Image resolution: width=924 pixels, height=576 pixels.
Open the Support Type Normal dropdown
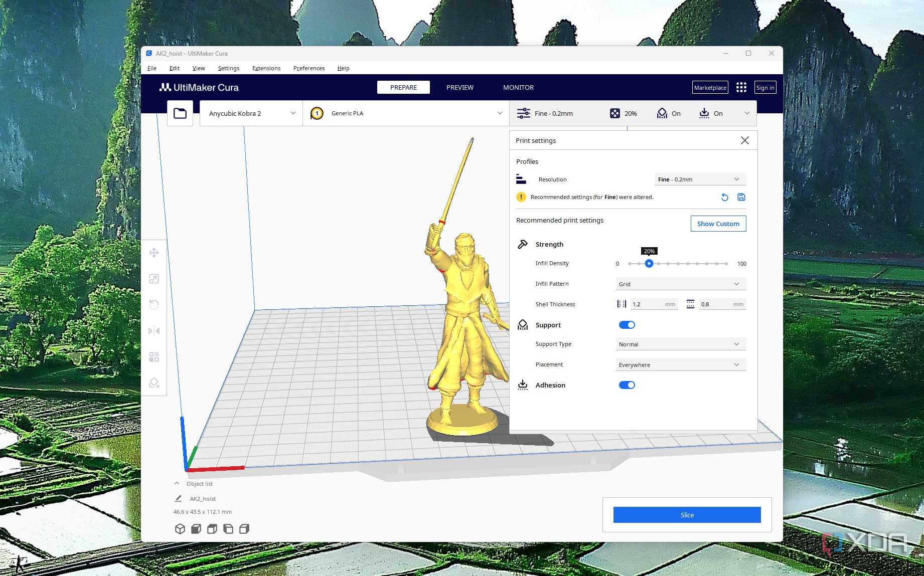pos(681,344)
